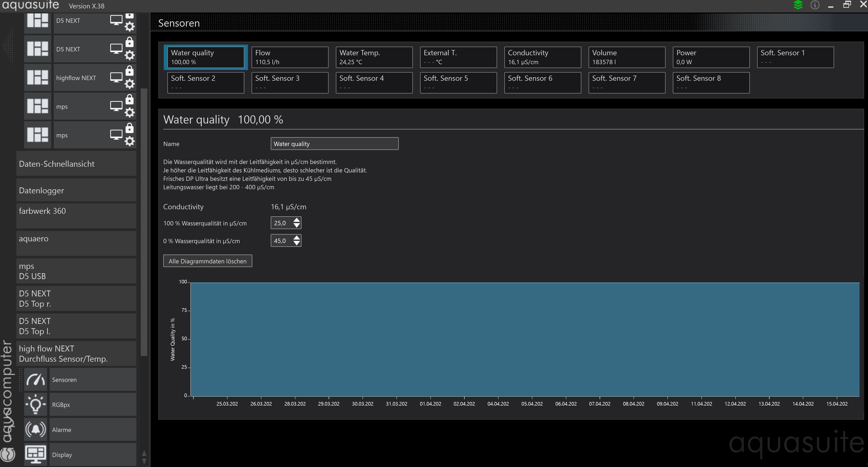Image resolution: width=868 pixels, height=467 pixels.
Task: Click the sidebar vertical scrollbar thumb
Action: 144,222
